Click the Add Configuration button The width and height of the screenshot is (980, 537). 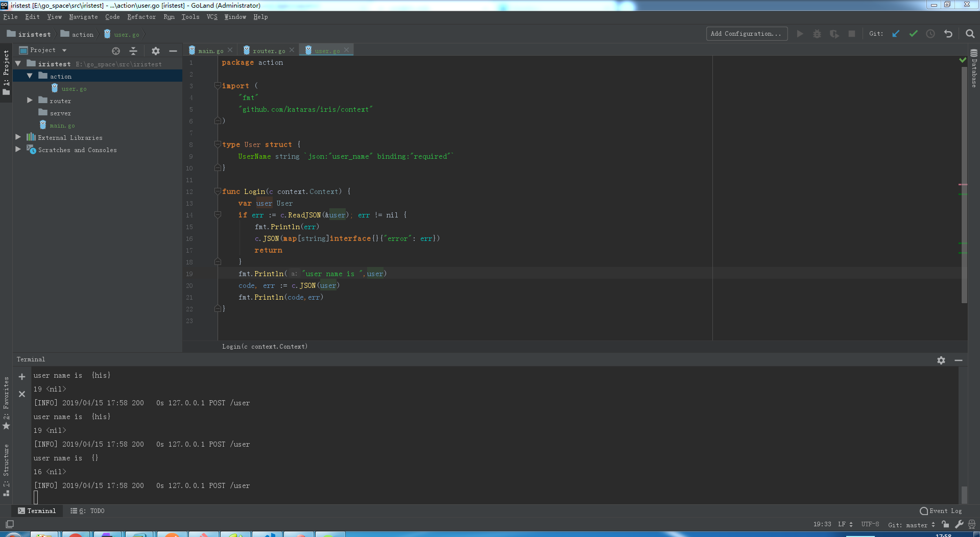[746, 33]
